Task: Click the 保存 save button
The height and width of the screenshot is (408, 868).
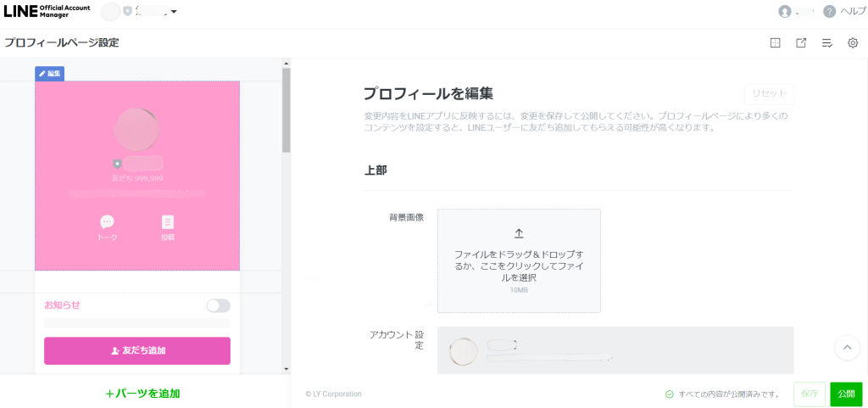Action: 810,394
